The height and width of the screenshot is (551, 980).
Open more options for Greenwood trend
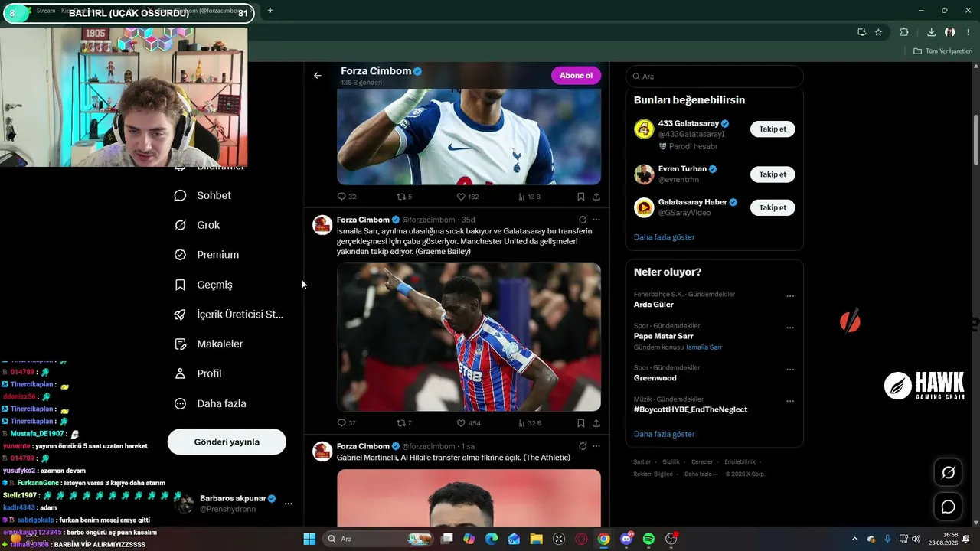[x=790, y=370]
